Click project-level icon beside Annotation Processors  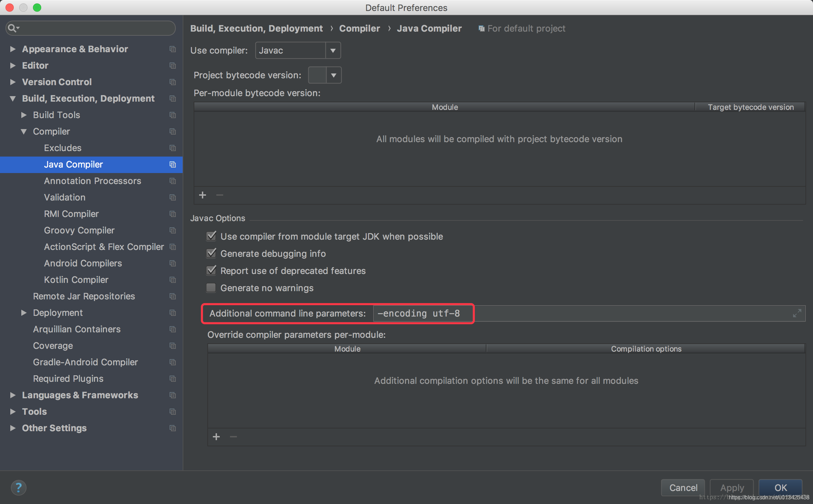[x=173, y=181]
